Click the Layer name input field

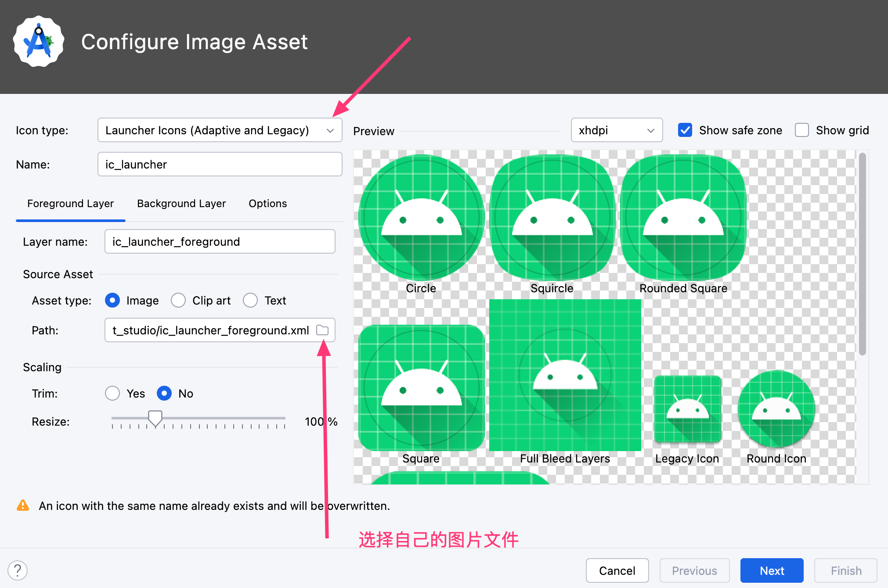[x=220, y=242]
